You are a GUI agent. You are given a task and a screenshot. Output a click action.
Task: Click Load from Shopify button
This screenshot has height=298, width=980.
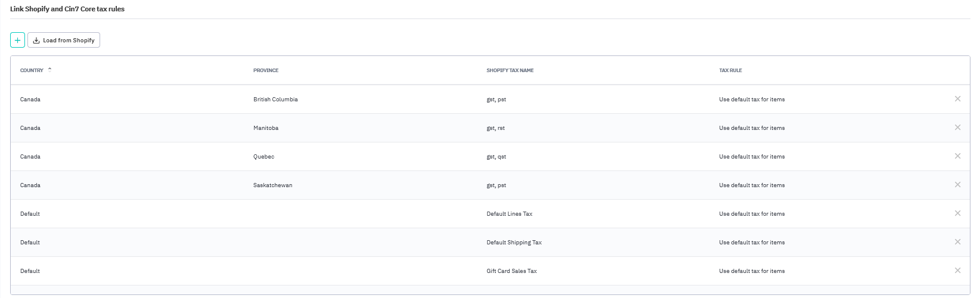(64, 41)
